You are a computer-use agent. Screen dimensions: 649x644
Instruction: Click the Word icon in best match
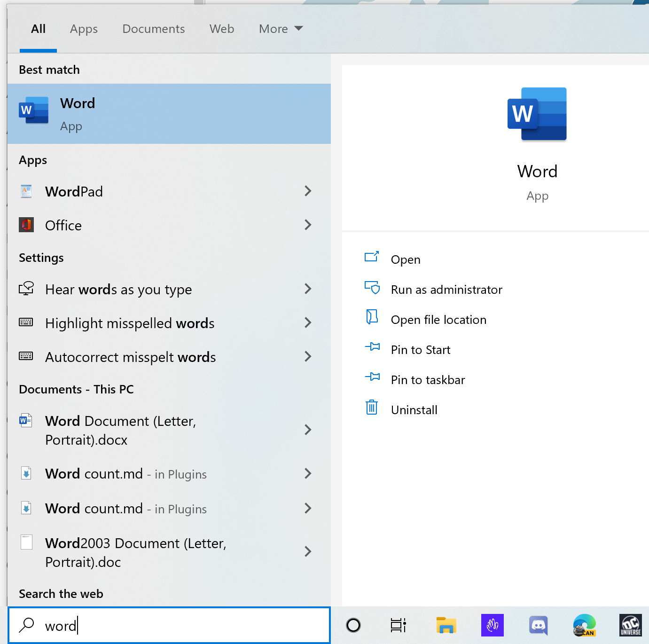pos(33,110)
